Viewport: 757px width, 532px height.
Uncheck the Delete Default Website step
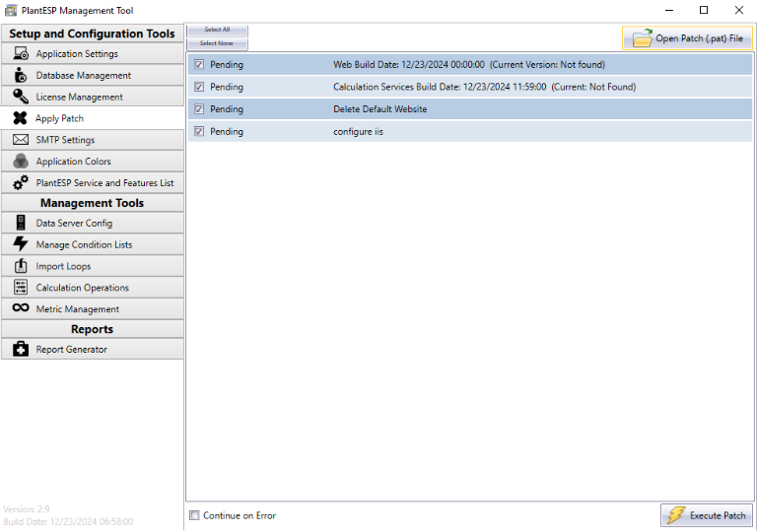[x=199, y=109]
